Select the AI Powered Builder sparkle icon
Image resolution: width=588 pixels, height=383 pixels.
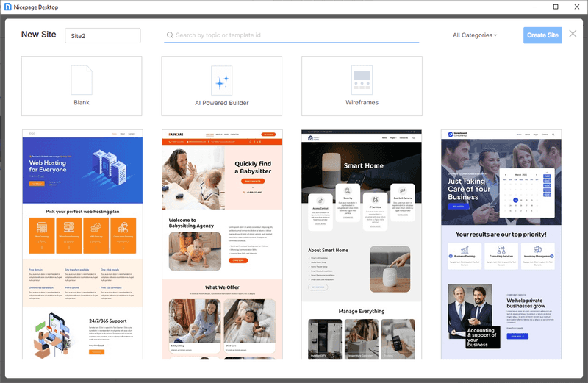(x=222, y=80)
